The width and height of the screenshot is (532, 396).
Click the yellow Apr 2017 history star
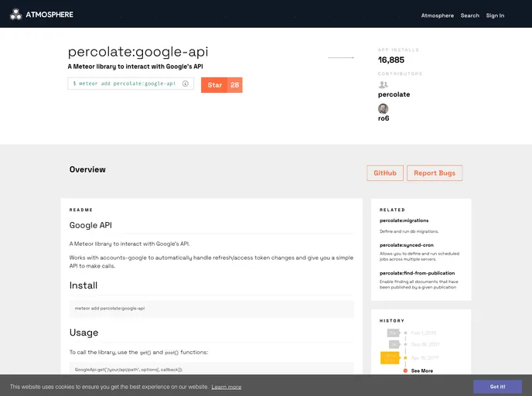coord(405,357)
